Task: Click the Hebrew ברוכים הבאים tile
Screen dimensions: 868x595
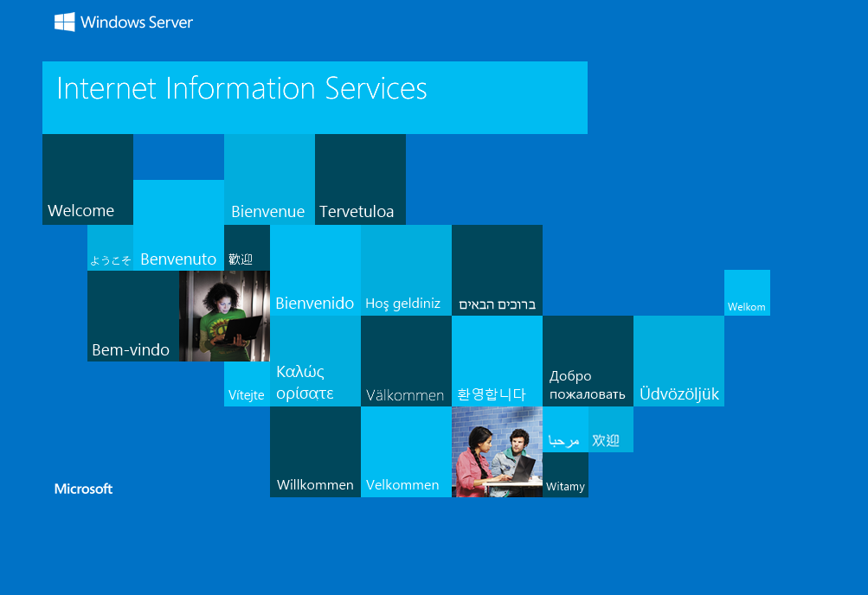Action: pos(497,271)
